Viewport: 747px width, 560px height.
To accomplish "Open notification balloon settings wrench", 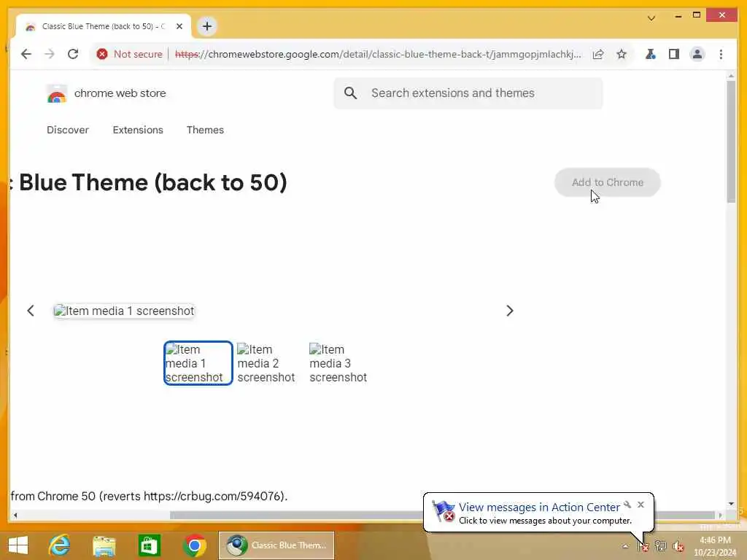I will tap(627, 505).
